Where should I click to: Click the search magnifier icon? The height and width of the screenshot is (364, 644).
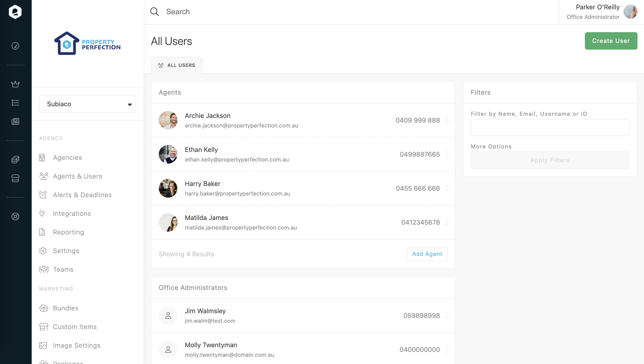[154, 11]
